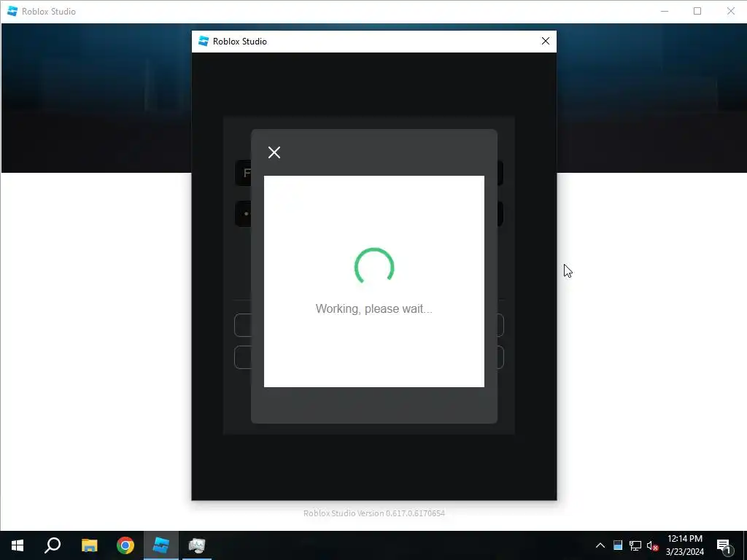Close the loading overlay with the X icon

click(x=274, y=152)
